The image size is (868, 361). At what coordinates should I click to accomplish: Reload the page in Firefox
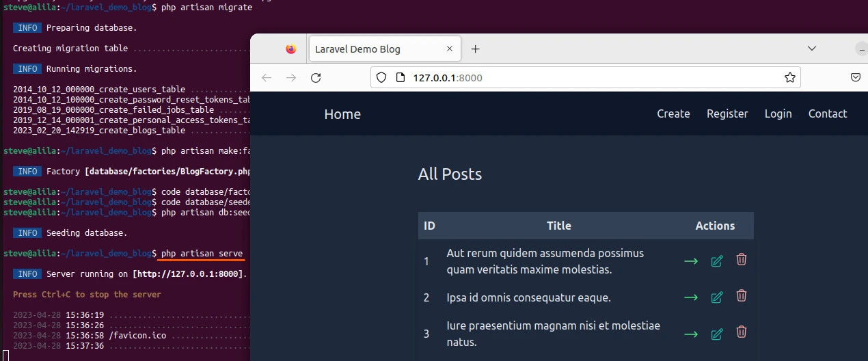316,78
